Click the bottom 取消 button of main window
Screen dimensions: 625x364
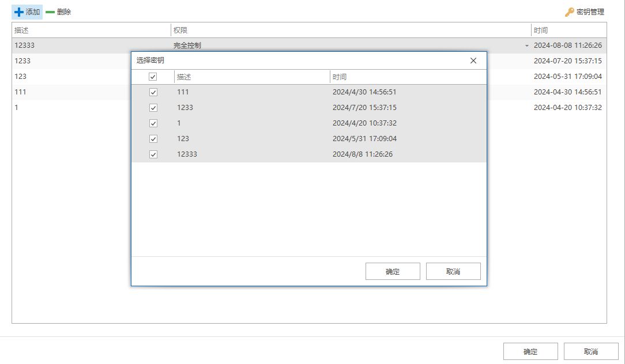591,351
